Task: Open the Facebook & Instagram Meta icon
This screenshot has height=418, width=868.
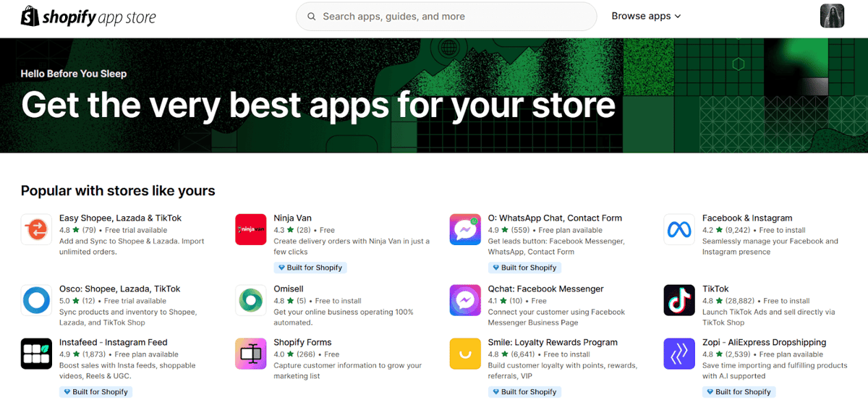Action: click(678, 229)
